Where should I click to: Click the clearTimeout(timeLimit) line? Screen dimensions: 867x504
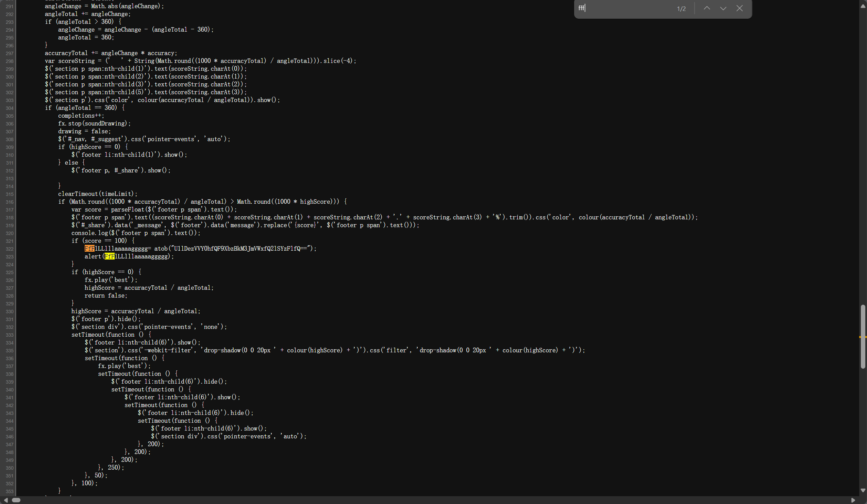tap(98, 194)
